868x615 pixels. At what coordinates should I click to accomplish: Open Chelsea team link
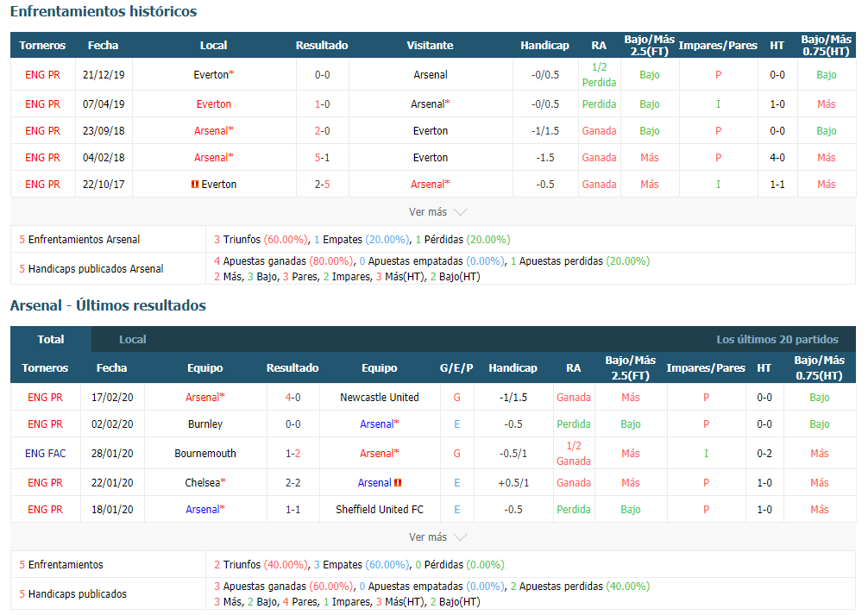[x=204, y=483]
